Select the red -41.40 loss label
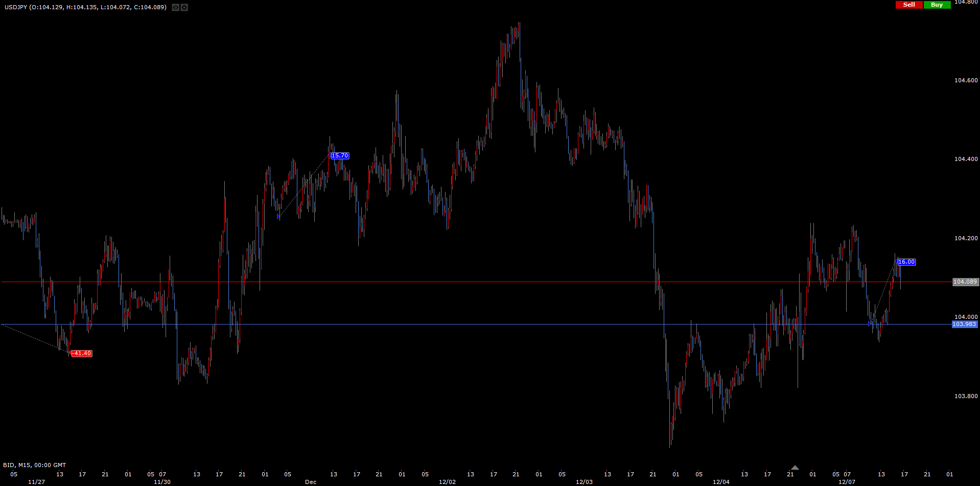Image resolution: width=980 pixels, height=486 pixels. click(81, 354)
